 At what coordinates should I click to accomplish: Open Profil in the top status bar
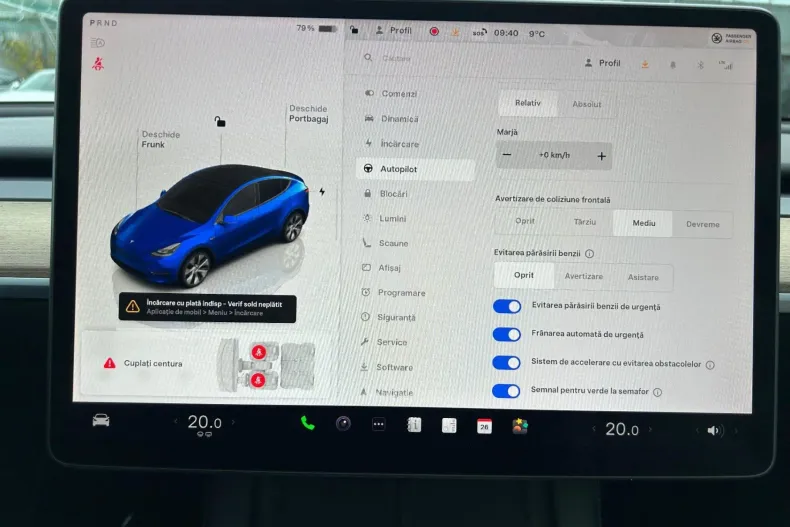point(394,30)
